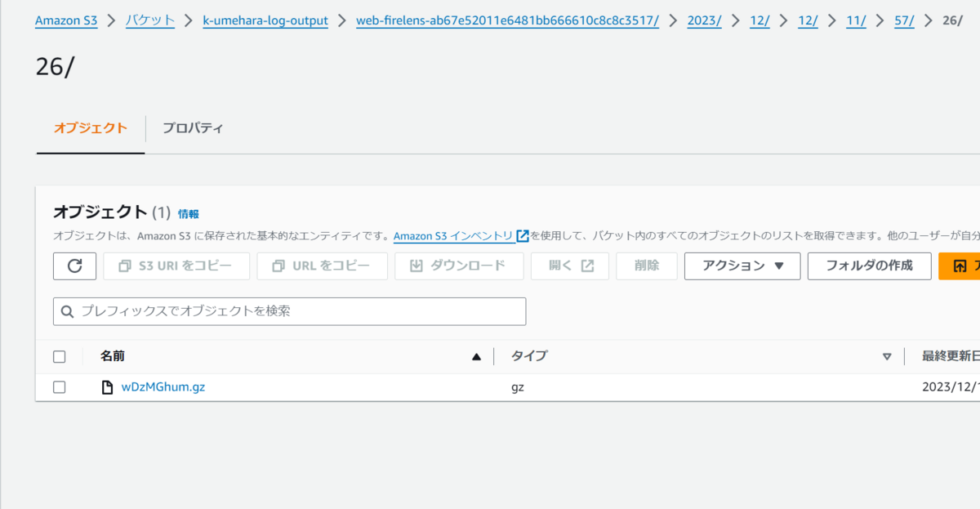
Task: Click the タイプ column sort triangle
Action: tap(887, 356)
